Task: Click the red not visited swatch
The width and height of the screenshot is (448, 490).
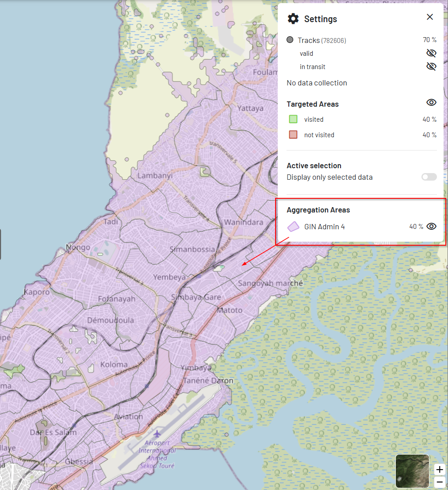Action: 293,135
